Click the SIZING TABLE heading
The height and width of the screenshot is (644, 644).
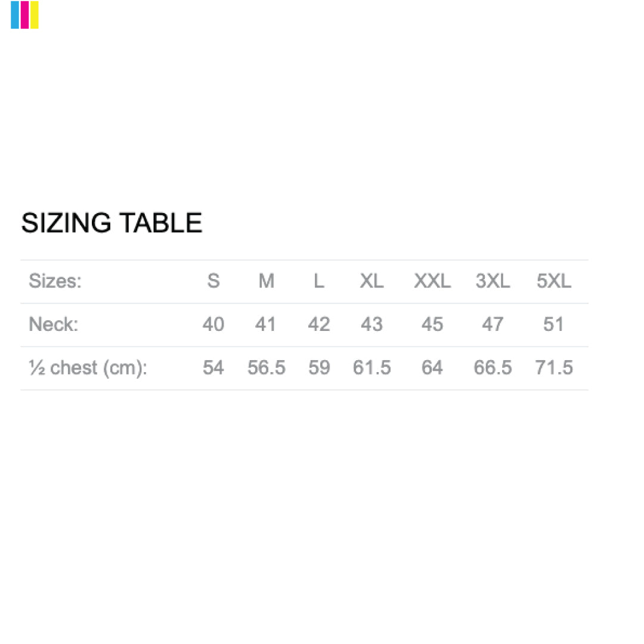[112, 223]
